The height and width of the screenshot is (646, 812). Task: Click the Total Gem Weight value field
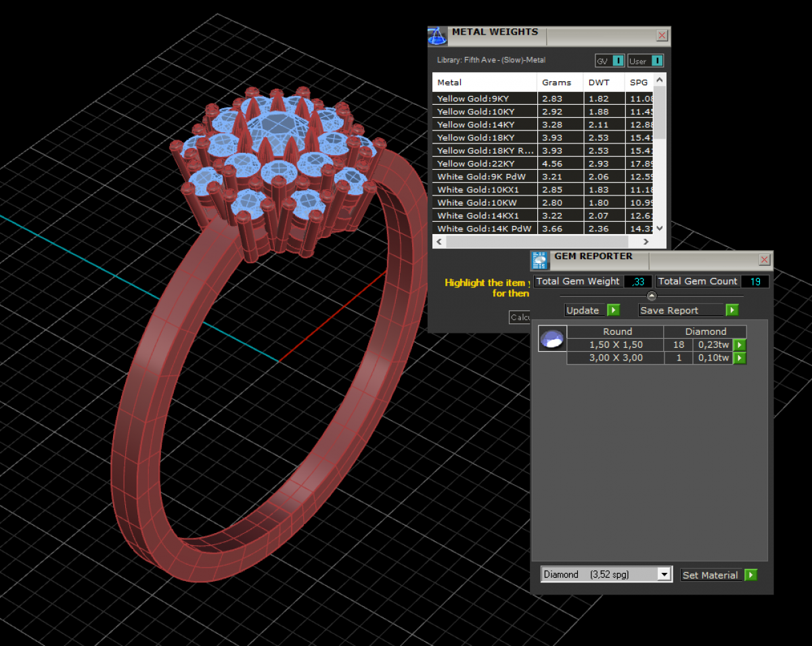tap(637, 281)
